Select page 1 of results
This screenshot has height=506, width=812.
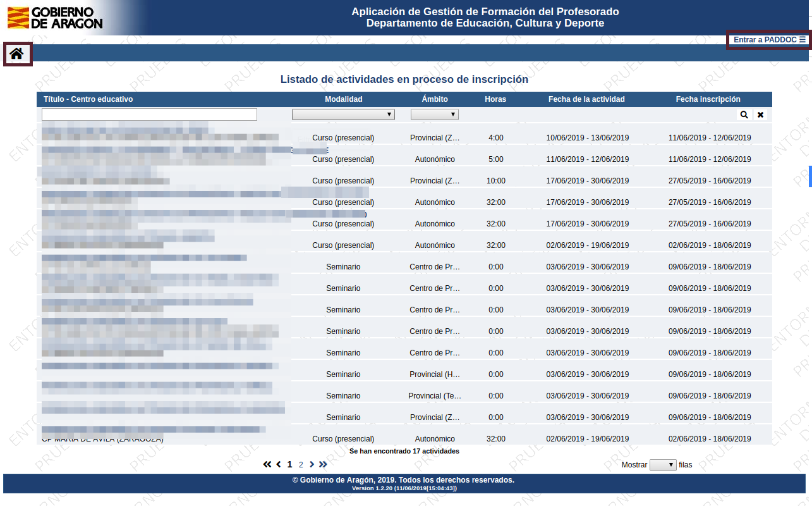pyautogui.click(x=290, y=464)
